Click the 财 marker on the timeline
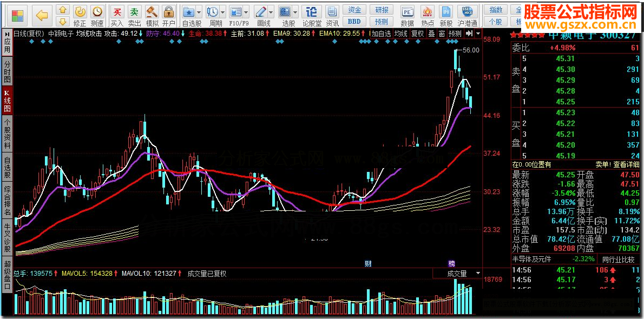Viewport: 644px width, 319px height. pos(368,264)
